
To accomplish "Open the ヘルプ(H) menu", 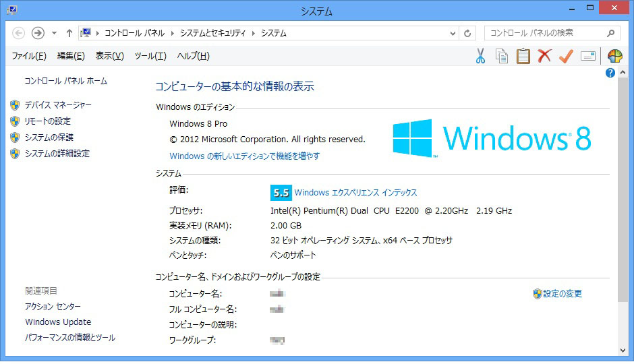I will pyautogui.click(x=194, y=56).
